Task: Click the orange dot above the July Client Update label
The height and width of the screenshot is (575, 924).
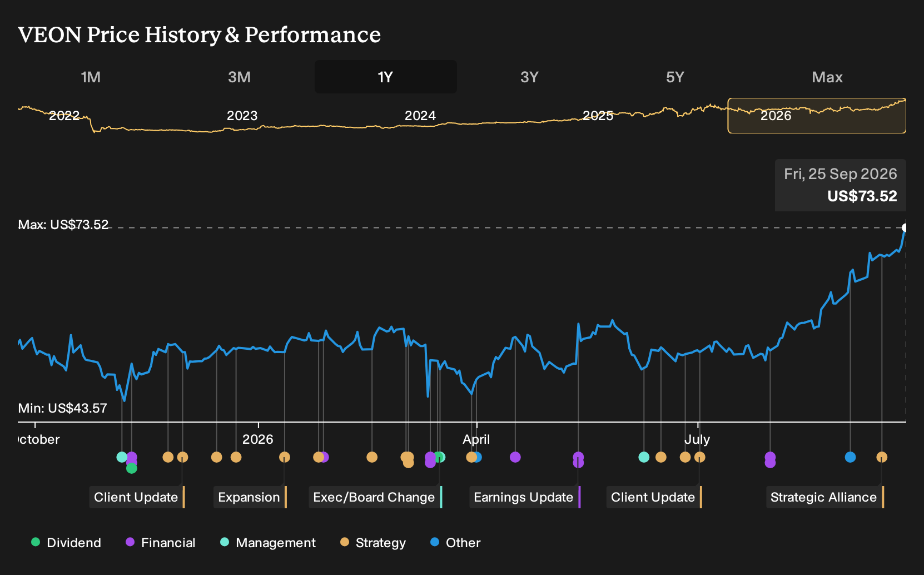Action: 700,457
